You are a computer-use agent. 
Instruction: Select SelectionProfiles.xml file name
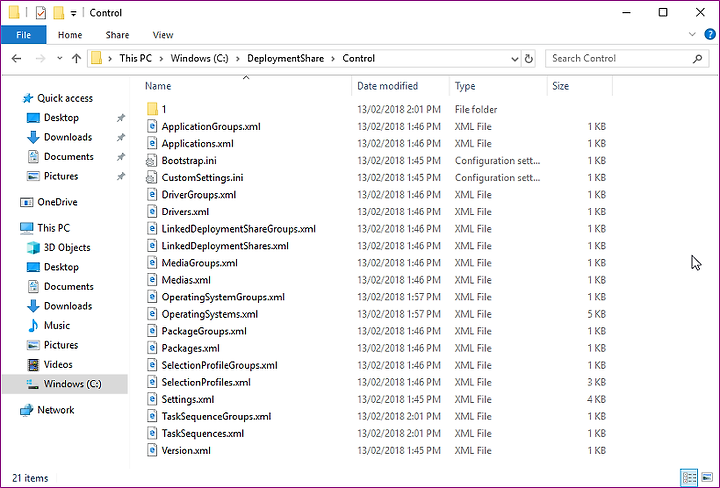[x=206, y=382]
